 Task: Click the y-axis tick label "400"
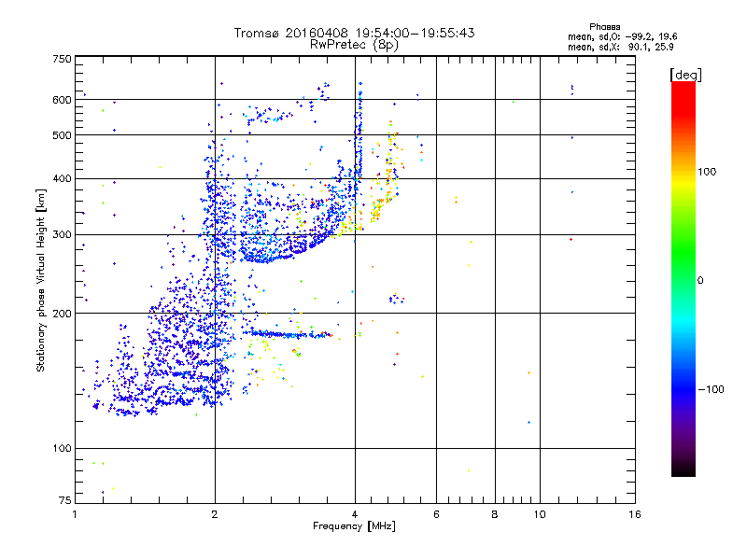pos(62,179)
